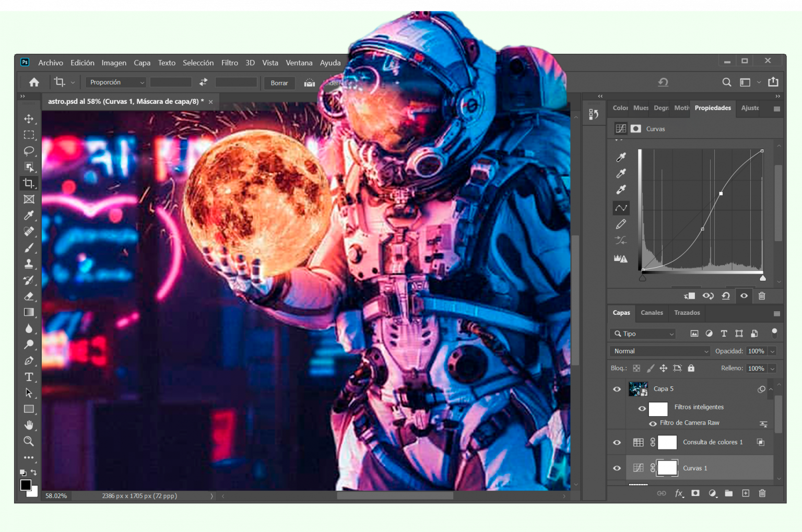Click the Curvas 1 layer mask thumbnail

coord(667,468)
